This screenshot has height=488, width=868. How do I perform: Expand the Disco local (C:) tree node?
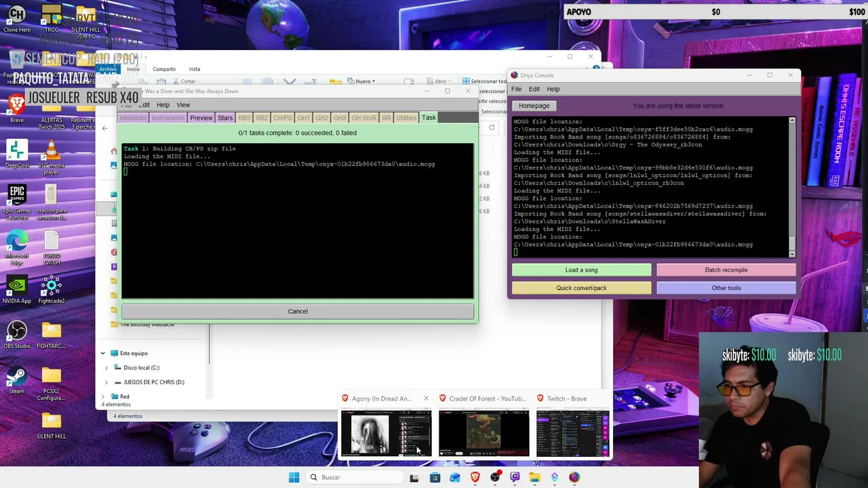106,367
